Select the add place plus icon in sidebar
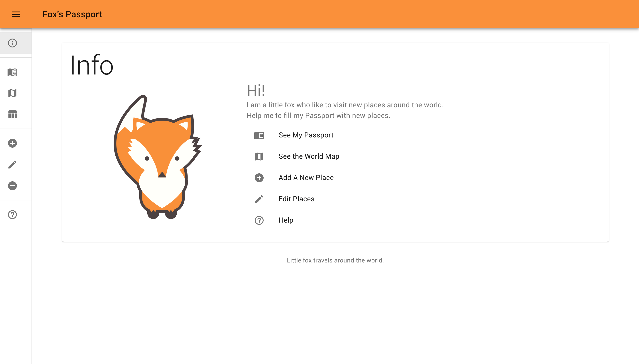 point(12,143)
